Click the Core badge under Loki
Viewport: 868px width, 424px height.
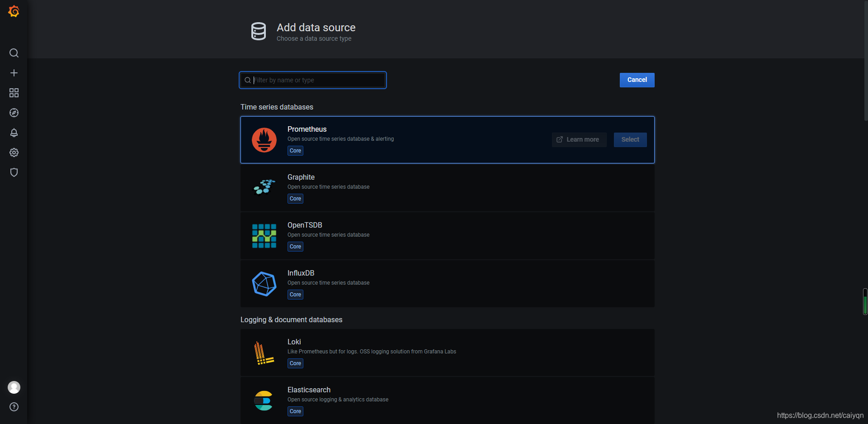click(295, 363)
